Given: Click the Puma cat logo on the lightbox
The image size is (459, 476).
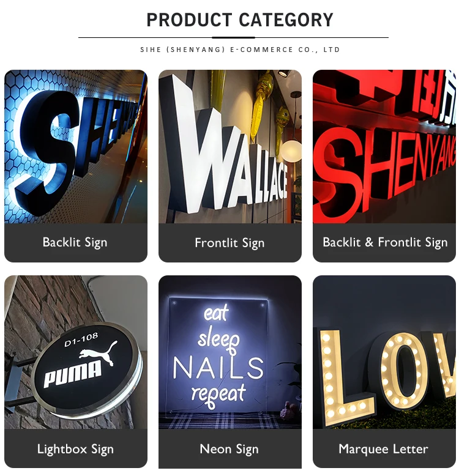Looking at the screenshot, I should 99,354.
